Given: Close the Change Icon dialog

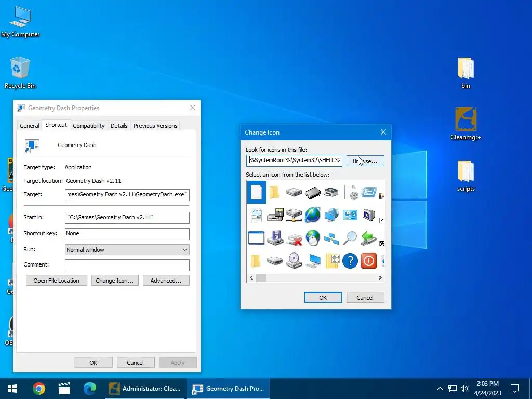Looking at the screenshot, I should point(383,132).
